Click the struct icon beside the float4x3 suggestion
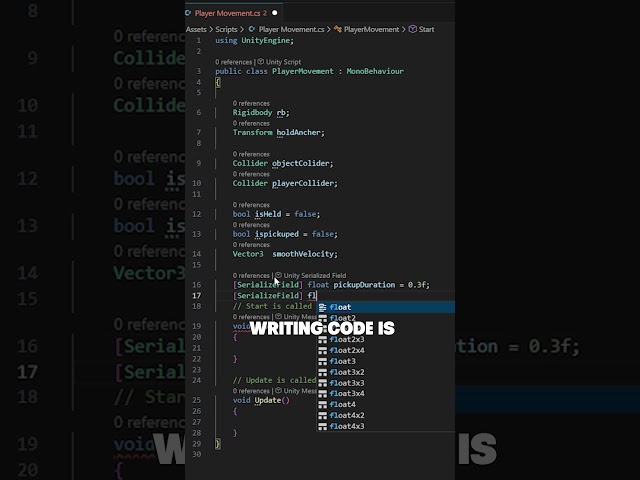Screen dimensions: 640x480 point(322,426)
